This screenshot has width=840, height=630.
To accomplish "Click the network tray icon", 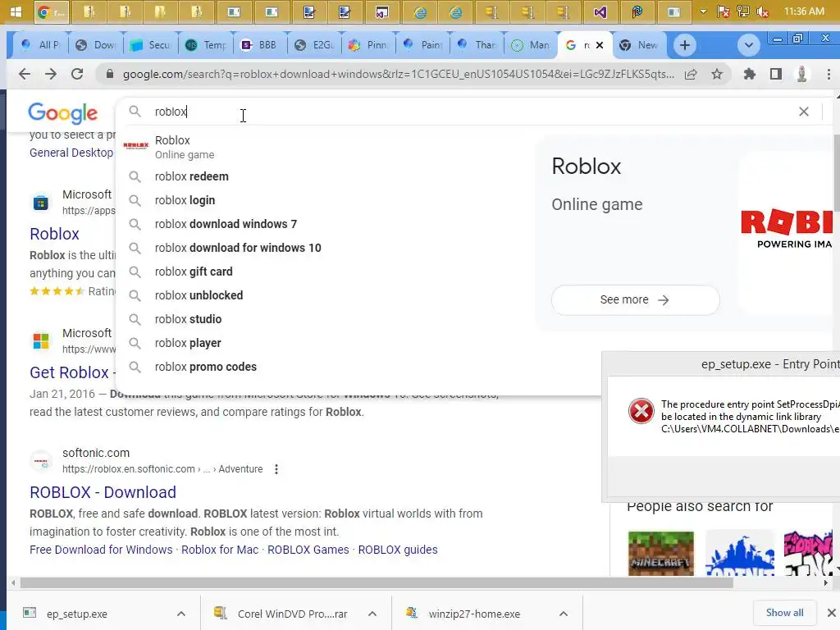I will point(743,11).
